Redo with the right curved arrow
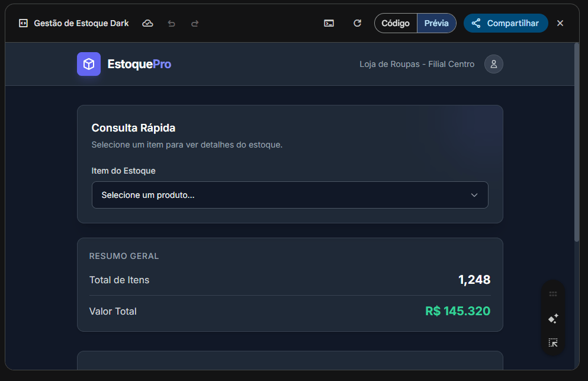Screen dimensions: 588x381 point(195,24)
